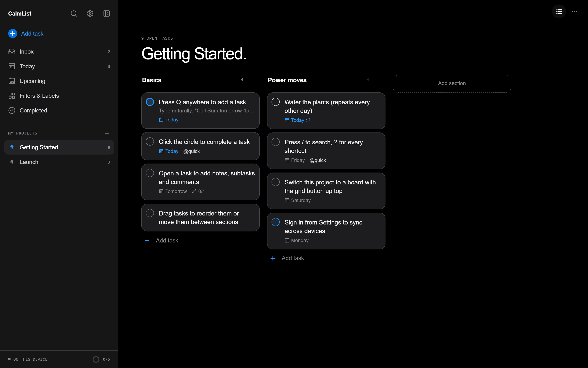Click calendar icon next to Saturday

point(287,200)
